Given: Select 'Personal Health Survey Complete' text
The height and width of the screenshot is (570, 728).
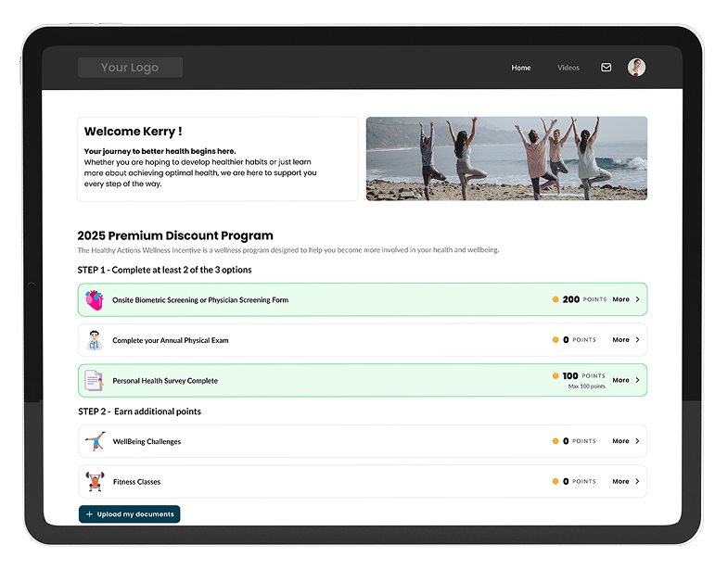Looking at the screenshot, I should coord(165,381).
